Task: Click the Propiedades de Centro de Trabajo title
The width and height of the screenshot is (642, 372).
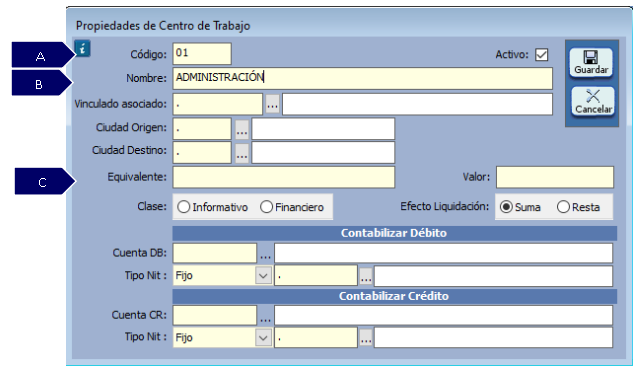Action: (x=163, y=26)
